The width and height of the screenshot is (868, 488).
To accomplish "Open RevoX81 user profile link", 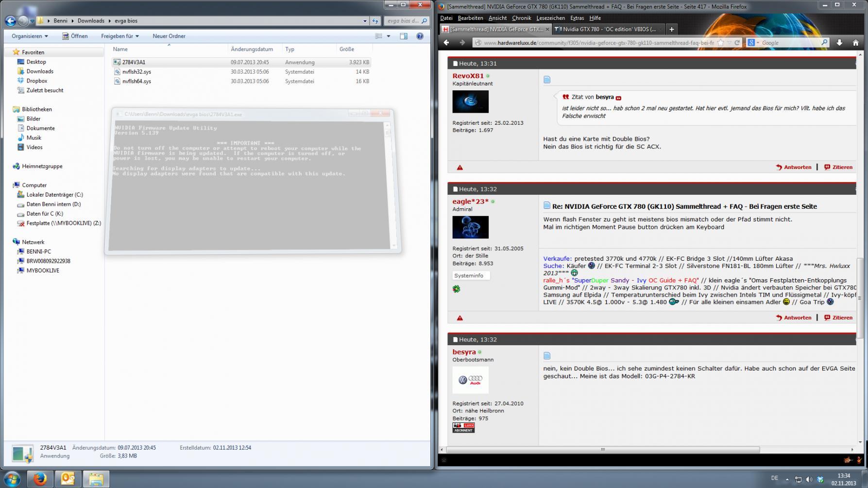I will tap(468, 76).
